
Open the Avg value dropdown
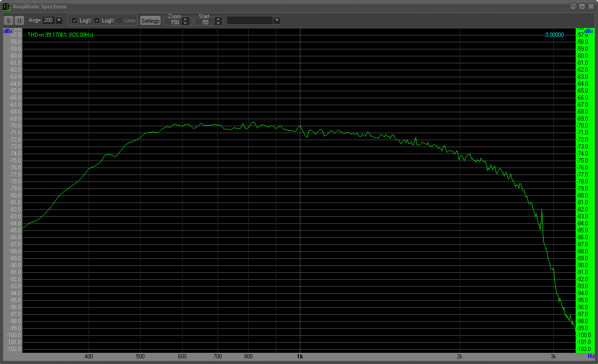[59, 20]
